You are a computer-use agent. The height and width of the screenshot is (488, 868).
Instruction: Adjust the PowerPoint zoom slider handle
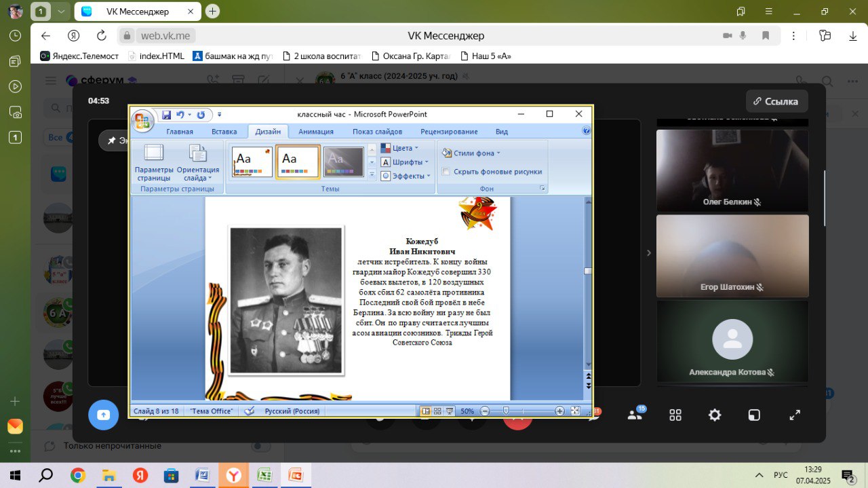(506, 411)
